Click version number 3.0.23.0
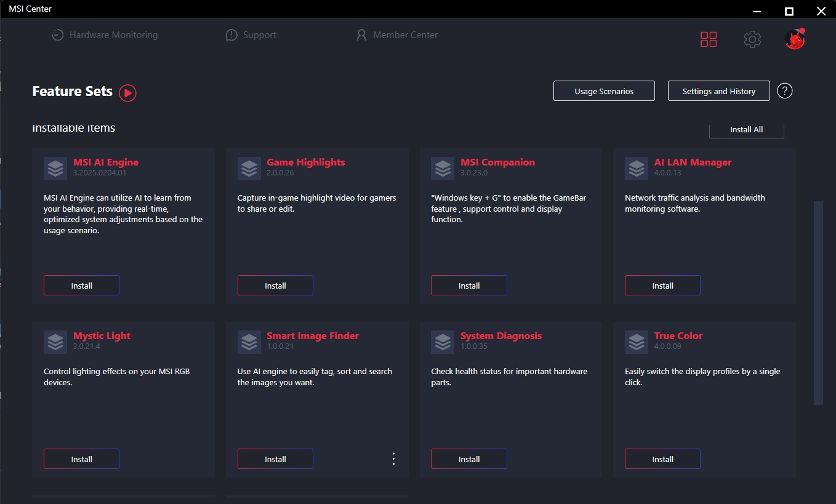The width and height of the screenshot is (836, 504). click(x=474, y=173)
